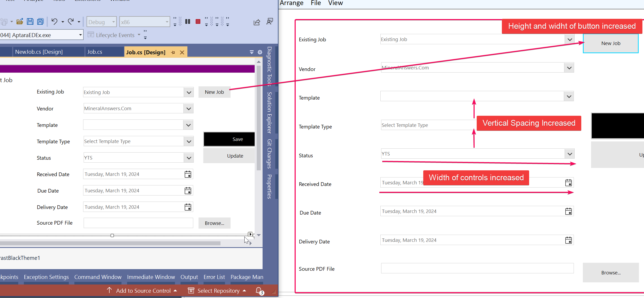644x298 pixels.
Task: Click the Open File folder icon
Action: [x=20, y=22]
